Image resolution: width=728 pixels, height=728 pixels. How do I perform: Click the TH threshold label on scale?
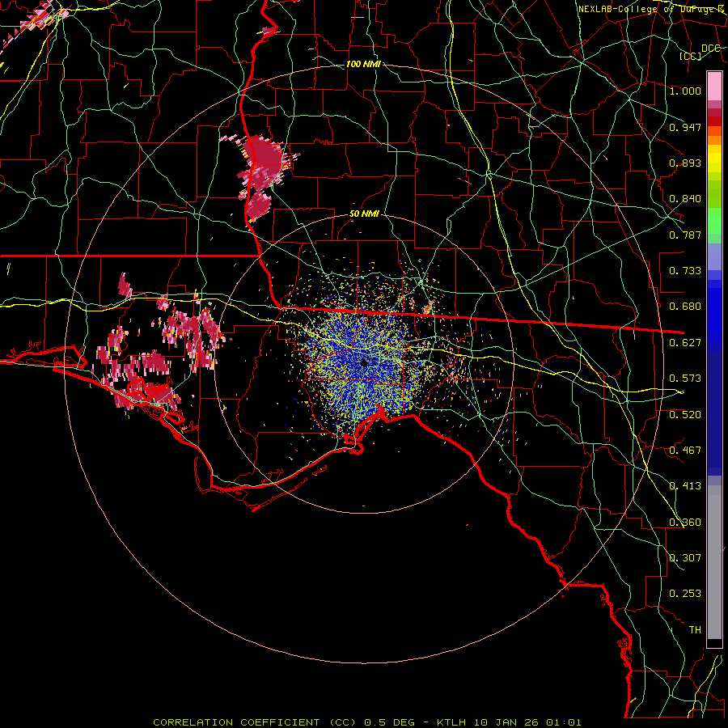695,630
